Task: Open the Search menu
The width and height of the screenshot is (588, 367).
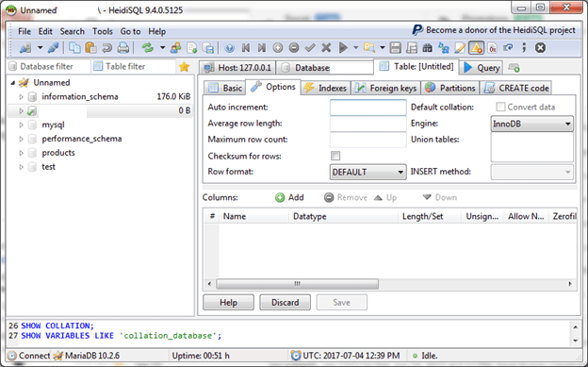Action: [72, 31]
